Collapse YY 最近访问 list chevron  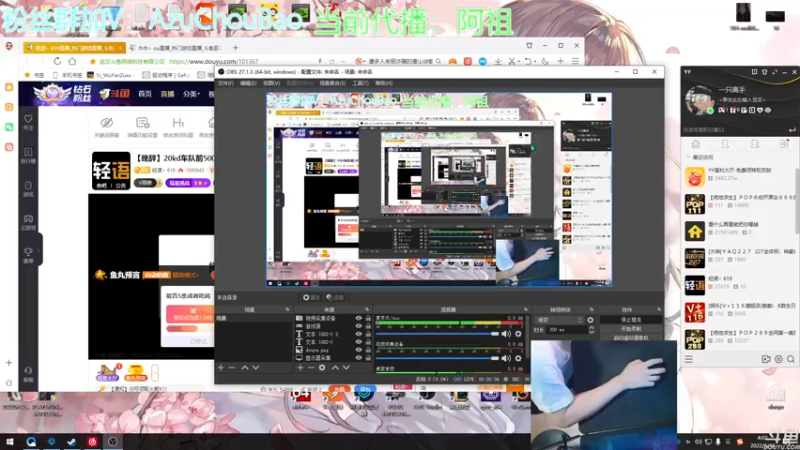[688, 157]
